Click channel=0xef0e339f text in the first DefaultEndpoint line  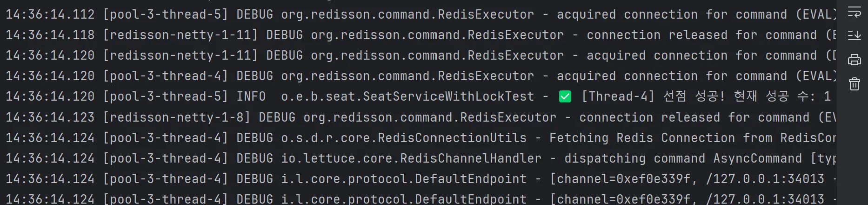click(624, 179)
